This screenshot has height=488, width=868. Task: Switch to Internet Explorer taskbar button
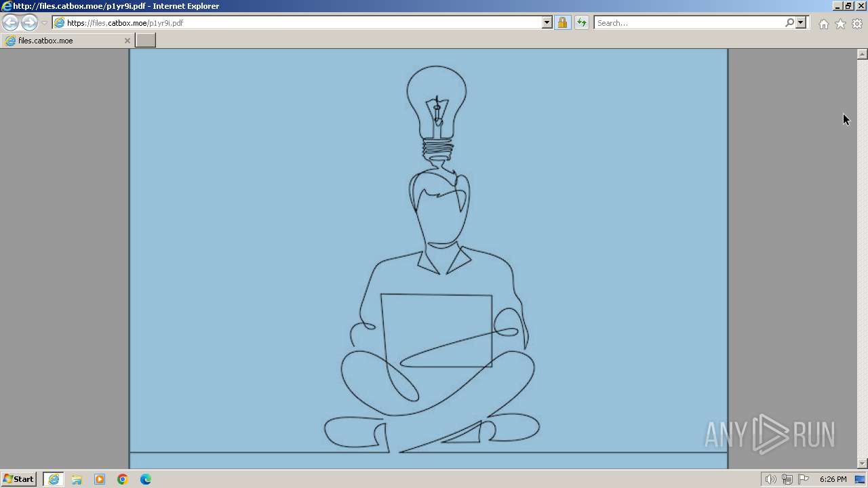53,479
